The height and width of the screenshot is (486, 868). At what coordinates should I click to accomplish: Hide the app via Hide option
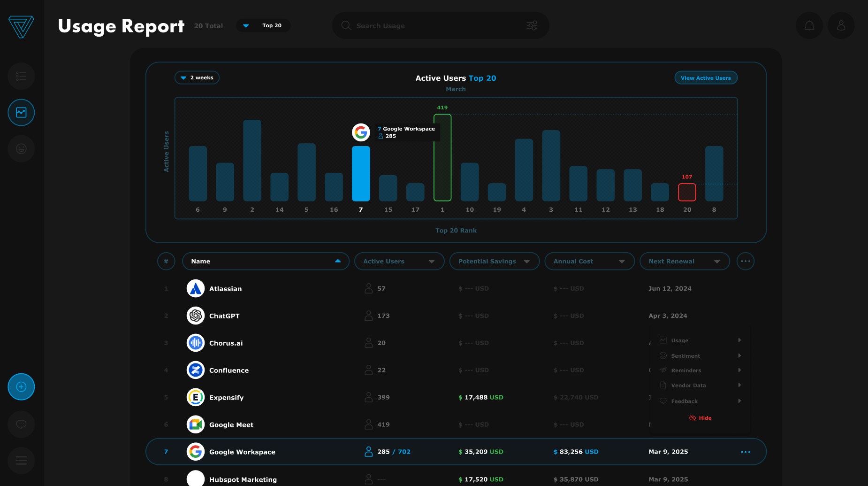pos(700,418)
